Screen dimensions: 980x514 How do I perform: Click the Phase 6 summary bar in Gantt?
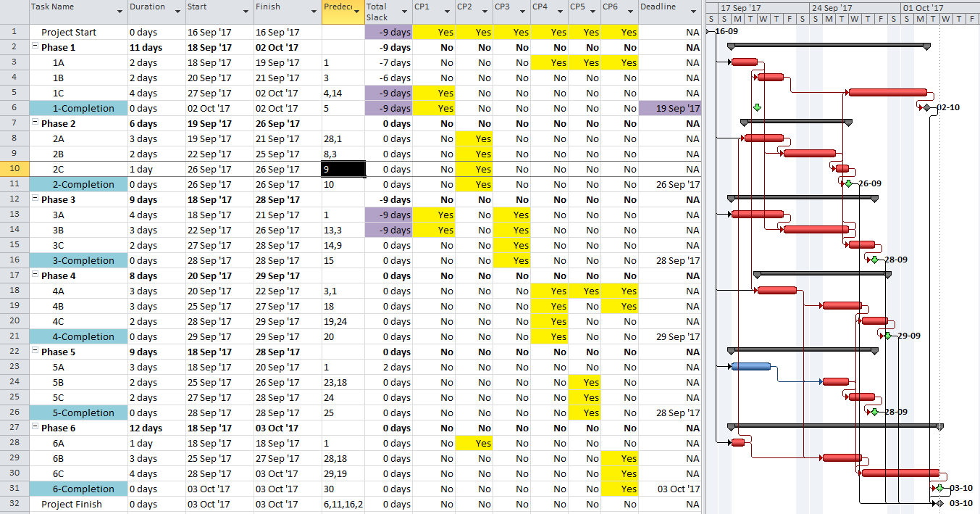pyautogui.click(x=835, y=426)
